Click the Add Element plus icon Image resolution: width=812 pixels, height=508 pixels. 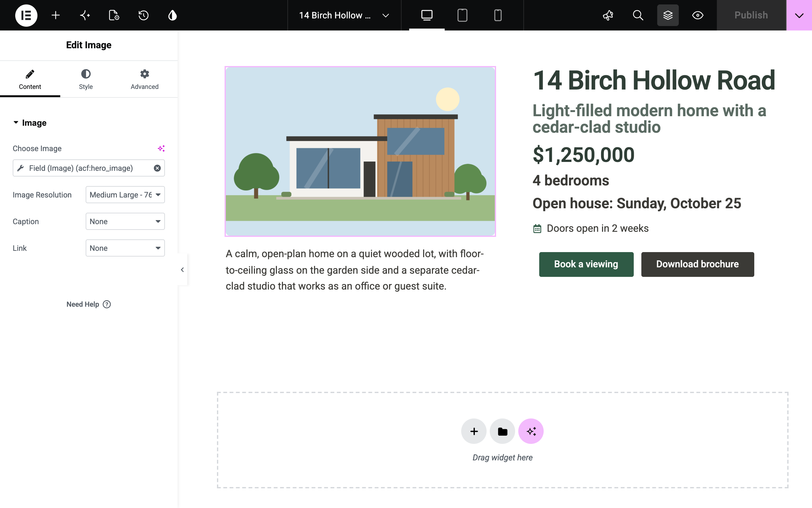pos(56,15)
